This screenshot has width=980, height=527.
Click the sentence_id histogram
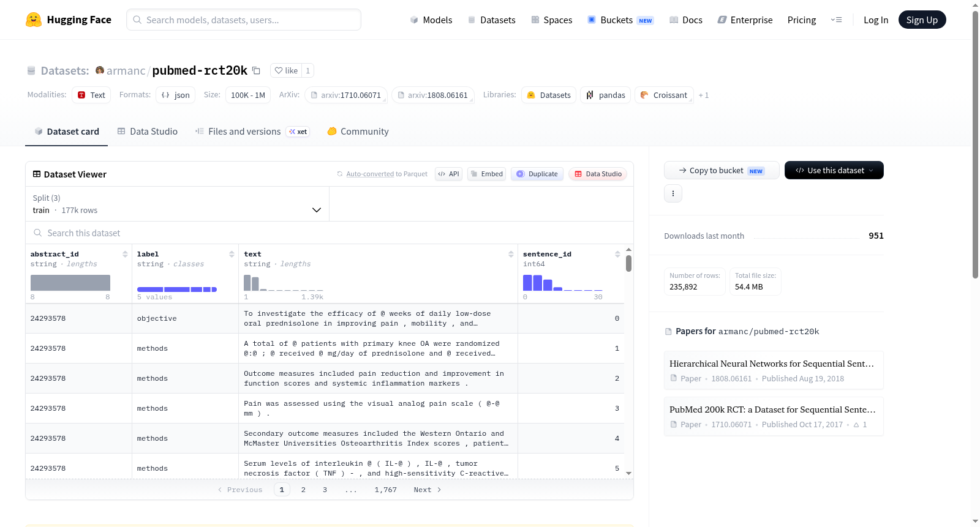[x=563, y=283]
